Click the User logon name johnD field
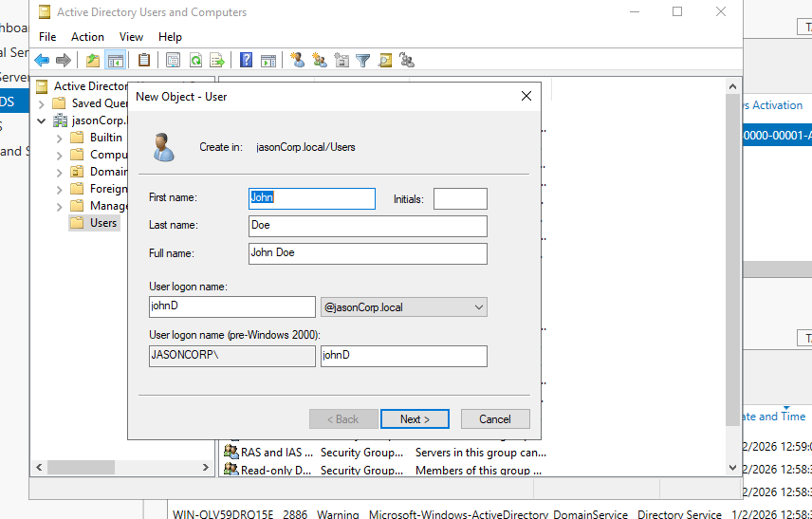The image size is (812, 519). (x=232, y=306)
